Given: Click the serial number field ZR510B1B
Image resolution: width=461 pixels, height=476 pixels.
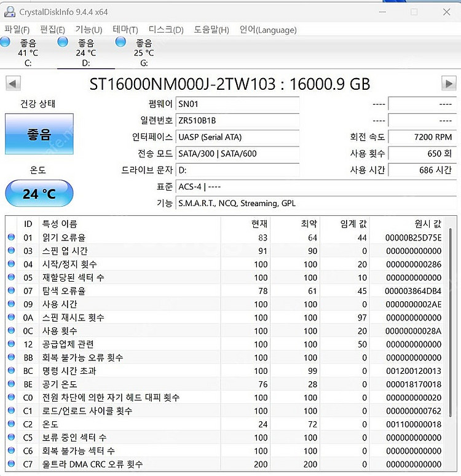Looking at the screenshot, I should [238, 121].
